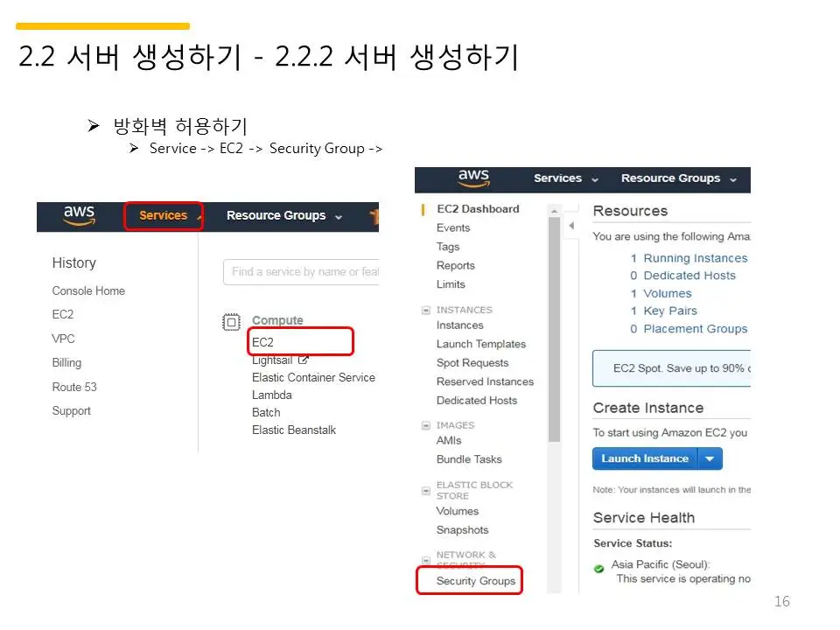Screen dimensions: 840x630
Task: Open Volumes in sidebar
Action: coord(458,511)
